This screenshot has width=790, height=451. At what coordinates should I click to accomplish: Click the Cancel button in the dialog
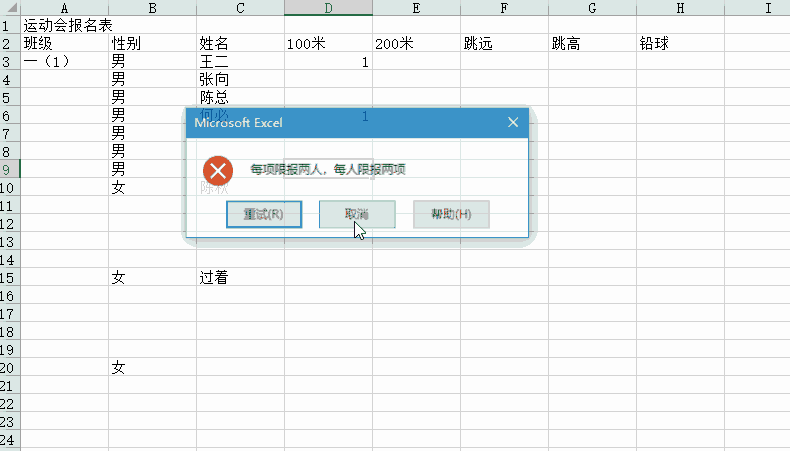357,214
